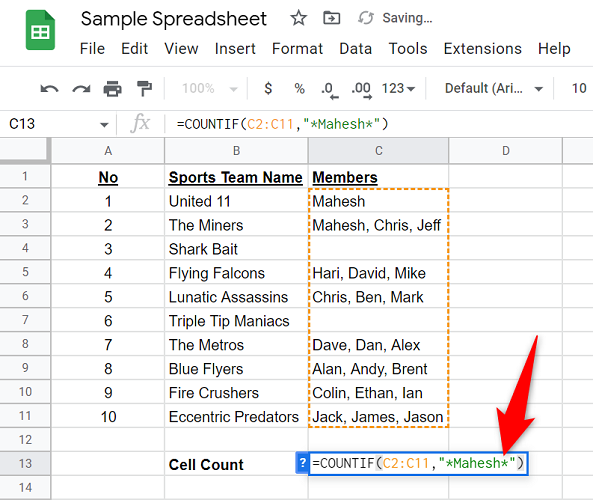Click the 'Alan, Andy, Brent' cell
This screenshot has width=593, height=500.
[x=379, y=368]
